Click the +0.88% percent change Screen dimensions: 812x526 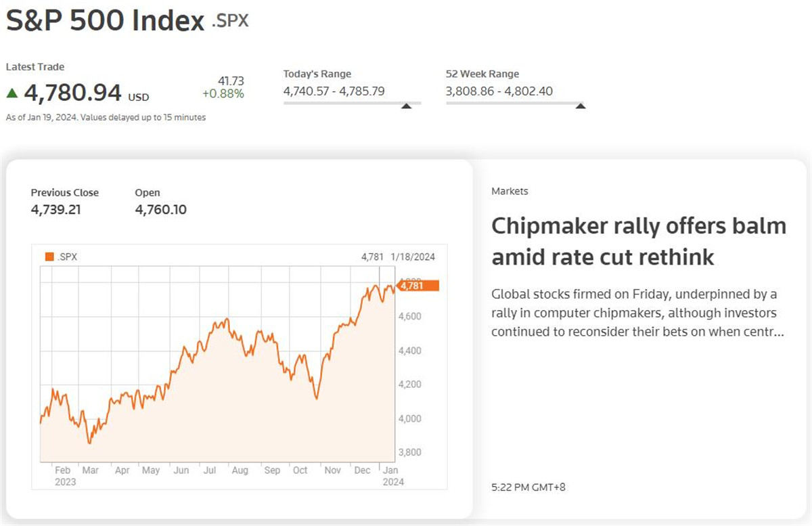(223, 94)
